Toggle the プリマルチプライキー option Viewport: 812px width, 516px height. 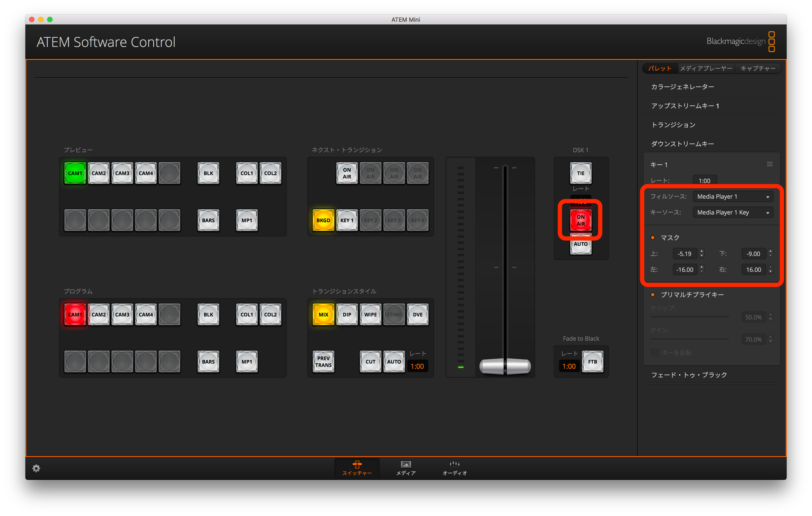(x=652, y=294)
